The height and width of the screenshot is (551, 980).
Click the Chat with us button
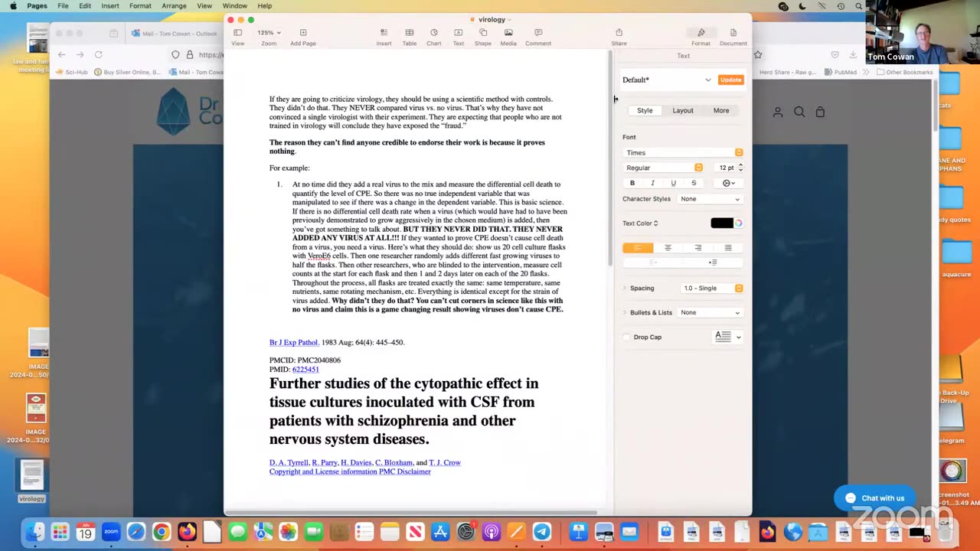coord(874,498)
